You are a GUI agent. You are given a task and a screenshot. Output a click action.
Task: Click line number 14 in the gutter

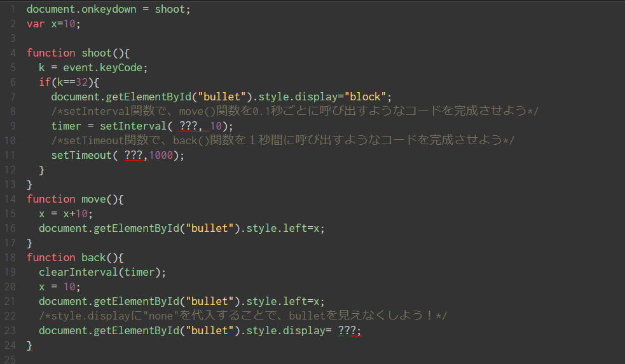pos(11,199)
